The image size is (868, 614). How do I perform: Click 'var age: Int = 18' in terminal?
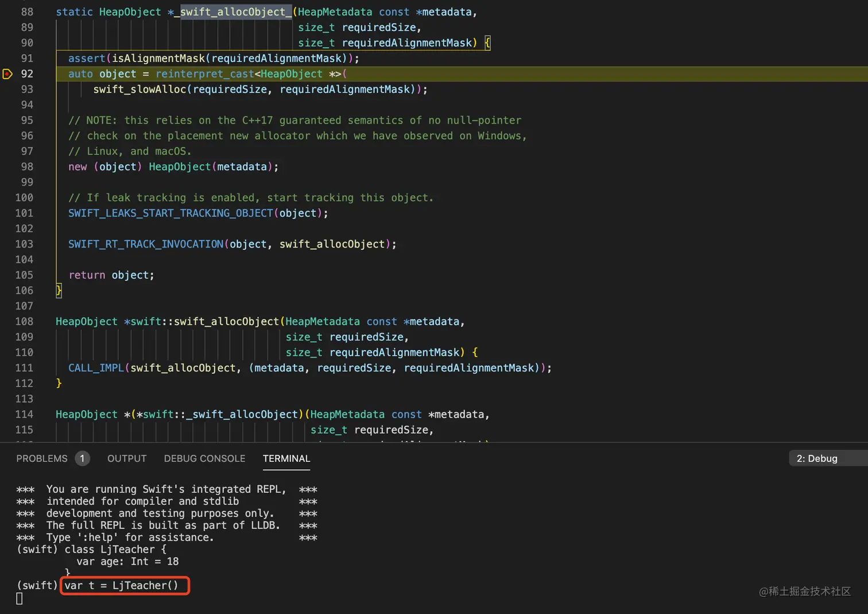pyautogui.click(x=127, y=561)
